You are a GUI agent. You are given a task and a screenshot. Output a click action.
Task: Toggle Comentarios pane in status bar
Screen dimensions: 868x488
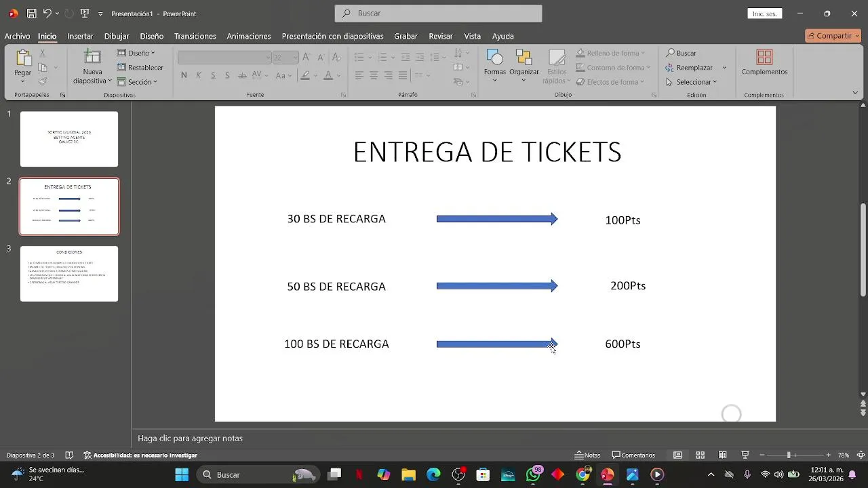pos(633,455)
